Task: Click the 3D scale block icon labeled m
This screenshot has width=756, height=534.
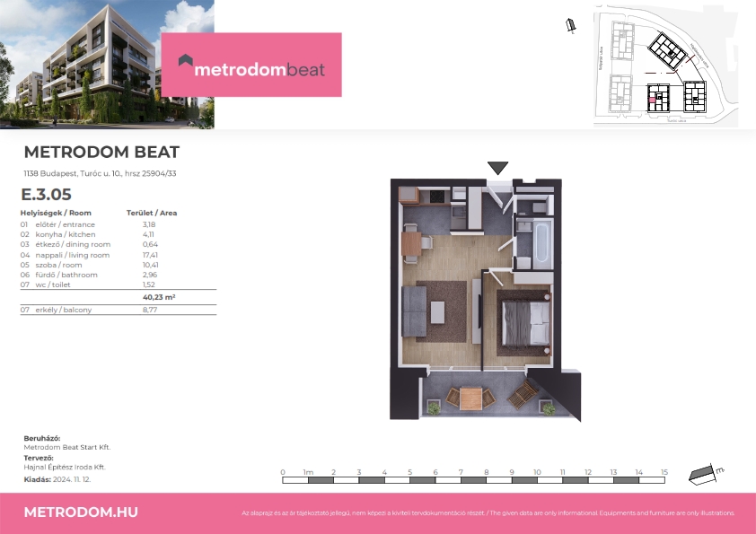Action: [x=707, y=473]
